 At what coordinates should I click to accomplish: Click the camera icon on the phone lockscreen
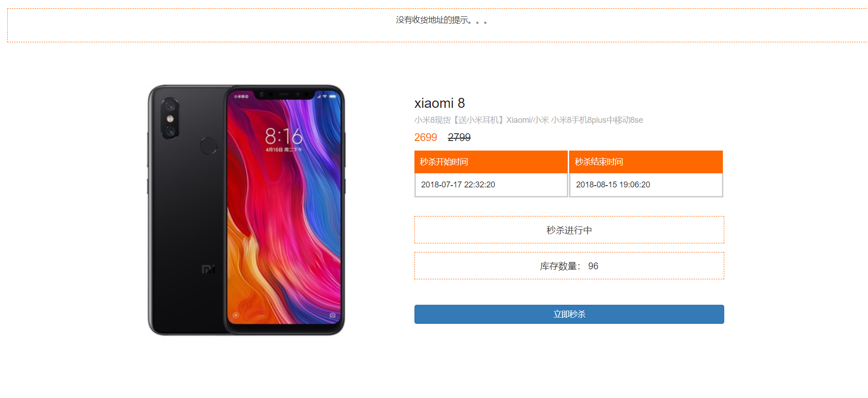click(333, 315)
